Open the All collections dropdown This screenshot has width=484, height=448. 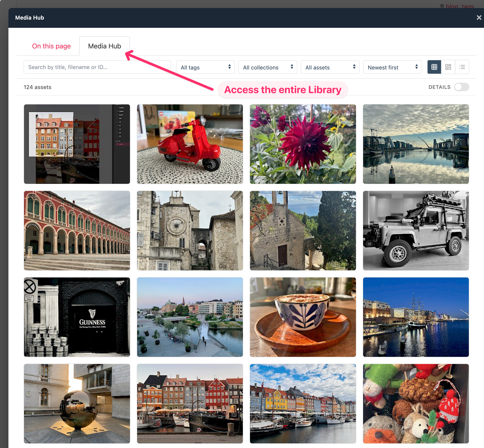pyautogui.click(x=267, y=67)
